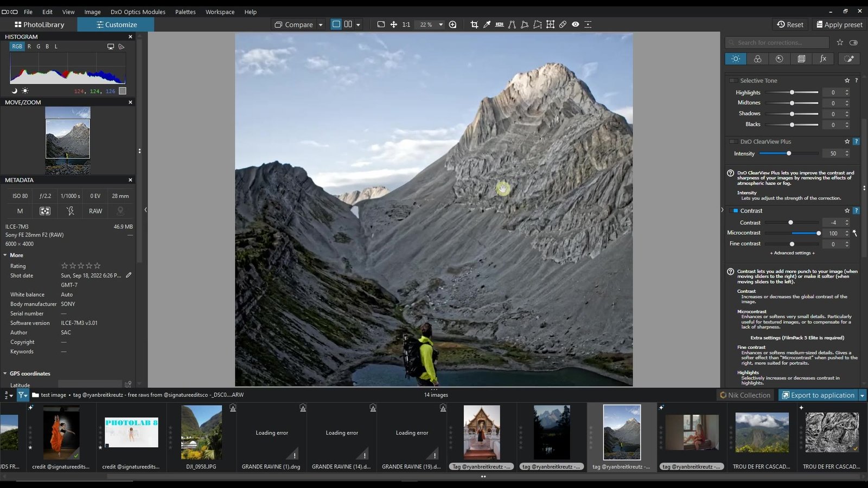Screen dimensions: 868x488
Task: Zoom image to 1:1
Action: tap(406, 24)
